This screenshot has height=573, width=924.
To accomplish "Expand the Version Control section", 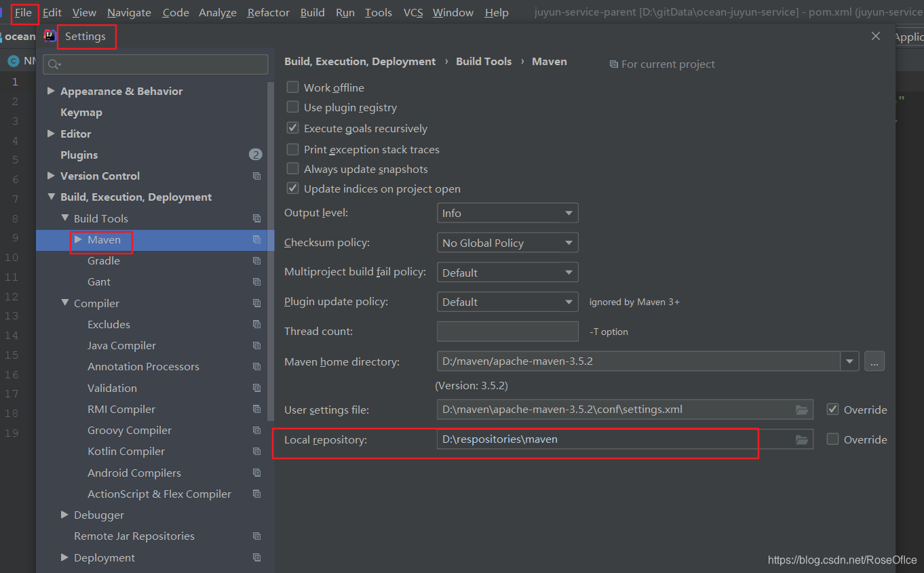I will pos(51,176).
